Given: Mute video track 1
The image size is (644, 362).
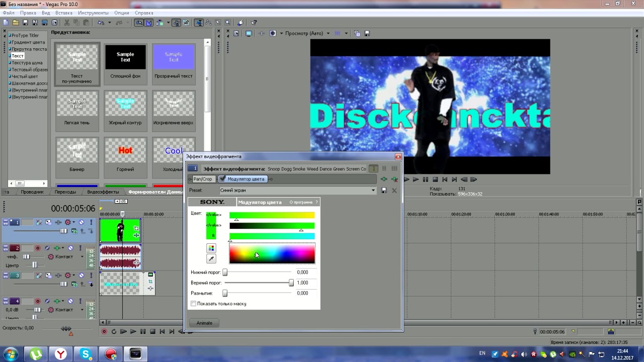Looking at the screenshot, I should coord(82,222).
